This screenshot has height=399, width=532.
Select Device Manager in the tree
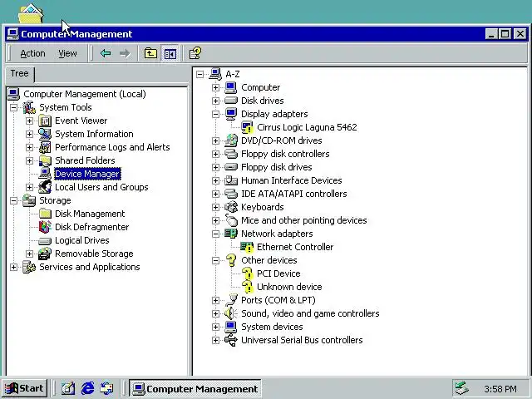tap(87, 174)
